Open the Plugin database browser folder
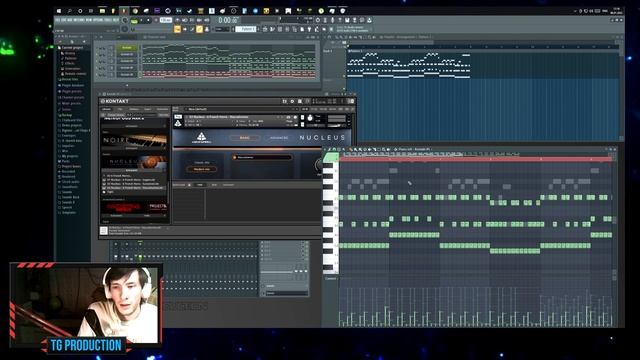Image resolution: width=640 pixels, height=360 pixels. click(x=73, y=85)
